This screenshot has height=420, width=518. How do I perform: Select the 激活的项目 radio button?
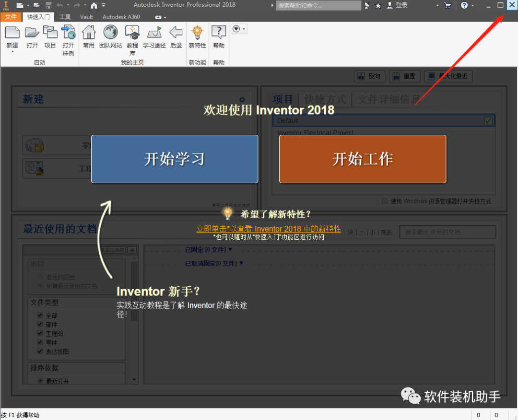click(x=40, y=277)
